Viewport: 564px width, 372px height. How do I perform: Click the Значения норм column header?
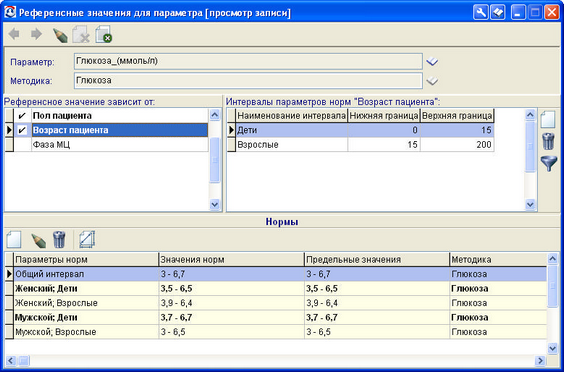[x=231, y=259]
